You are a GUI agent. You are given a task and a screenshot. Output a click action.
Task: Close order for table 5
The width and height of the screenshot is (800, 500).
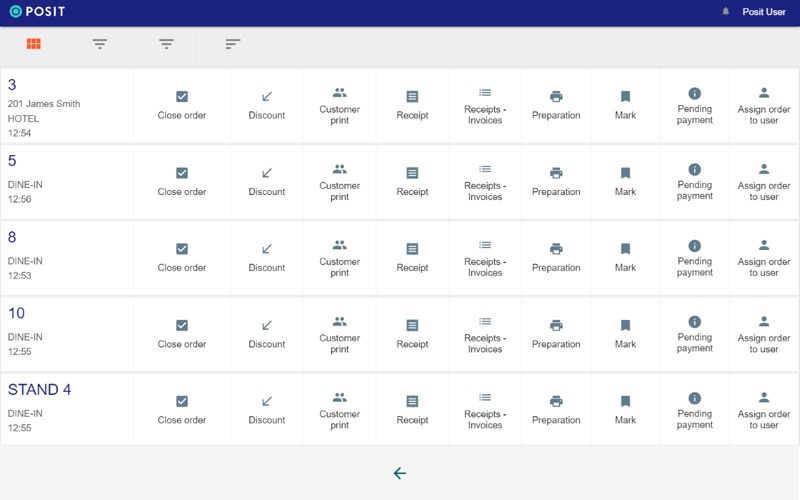tap(182, 182)
